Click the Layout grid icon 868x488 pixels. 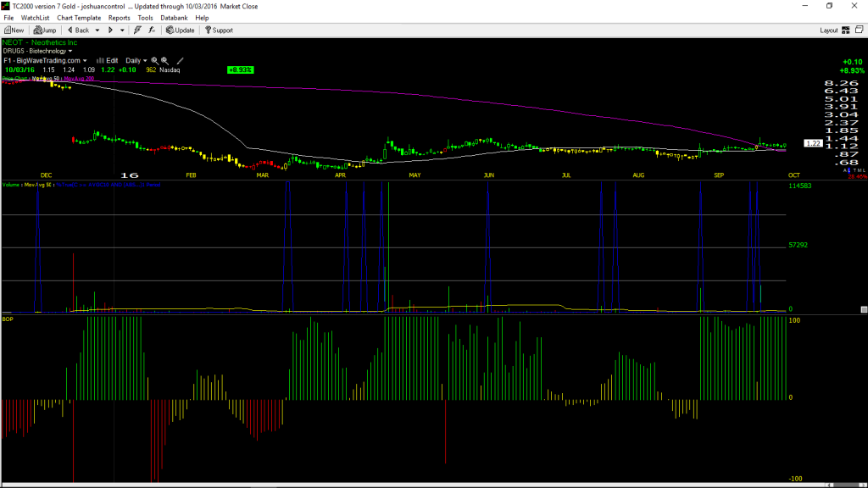845,30
